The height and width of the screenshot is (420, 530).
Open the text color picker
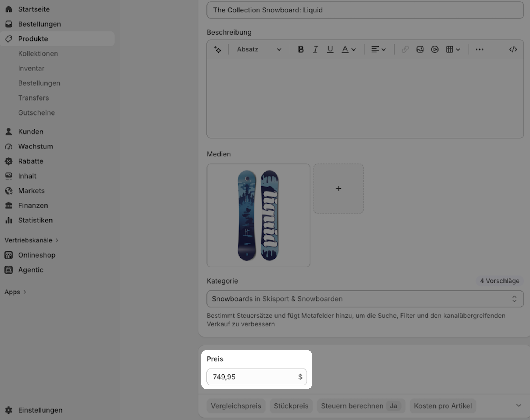[348, 49]
